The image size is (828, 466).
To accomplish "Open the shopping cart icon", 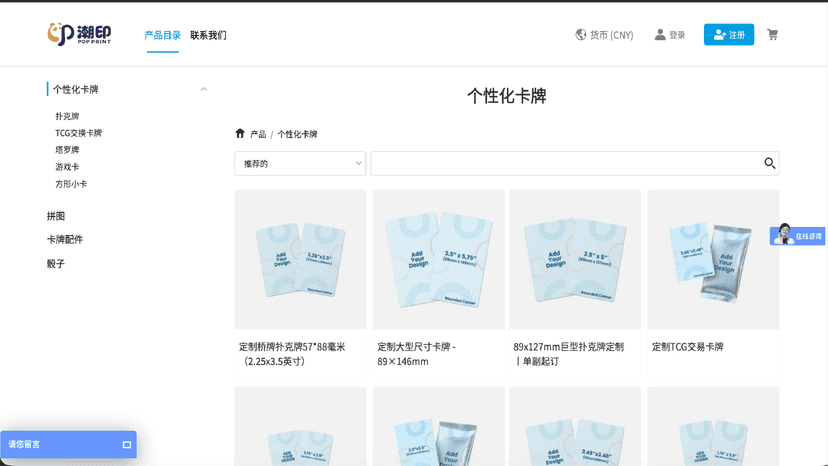I will tap(773, 35).
